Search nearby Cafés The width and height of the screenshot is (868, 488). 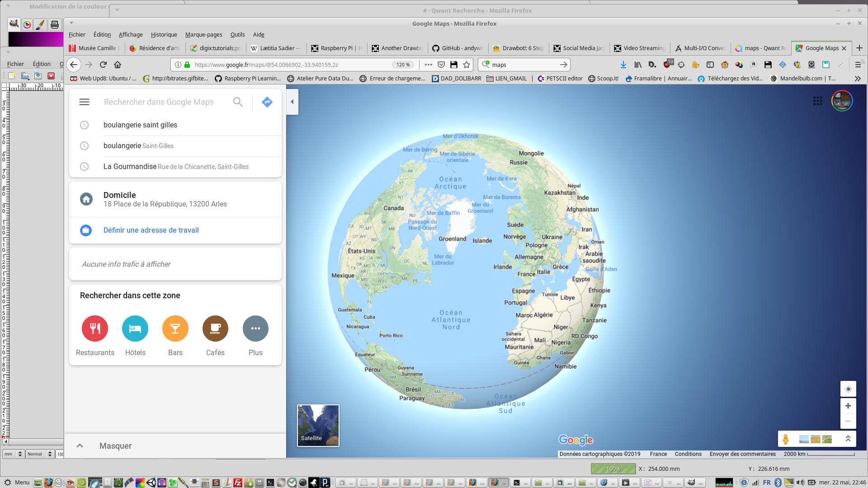(215, 328)
